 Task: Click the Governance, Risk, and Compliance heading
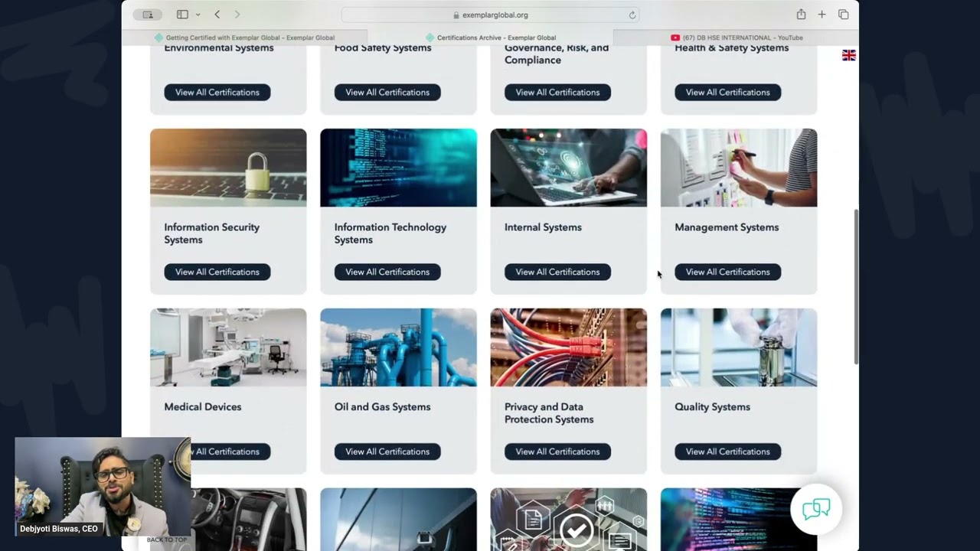[x=557, y=54]
